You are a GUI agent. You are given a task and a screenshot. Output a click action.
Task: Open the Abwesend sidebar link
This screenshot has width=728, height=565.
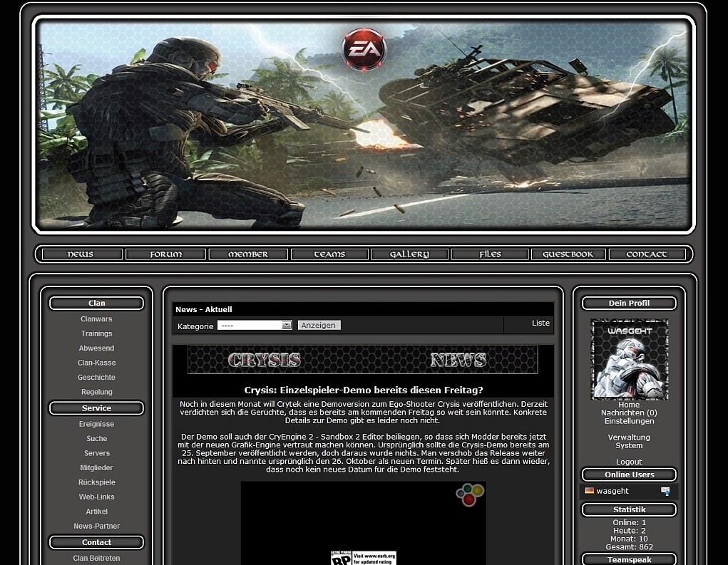pyautogui.click(x=96, y=348)
